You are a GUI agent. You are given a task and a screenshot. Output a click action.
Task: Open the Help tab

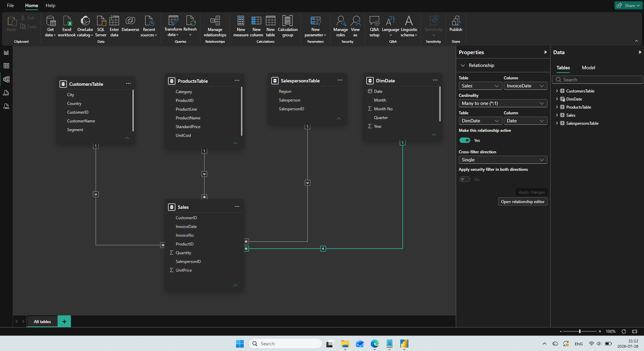(50, 6)
